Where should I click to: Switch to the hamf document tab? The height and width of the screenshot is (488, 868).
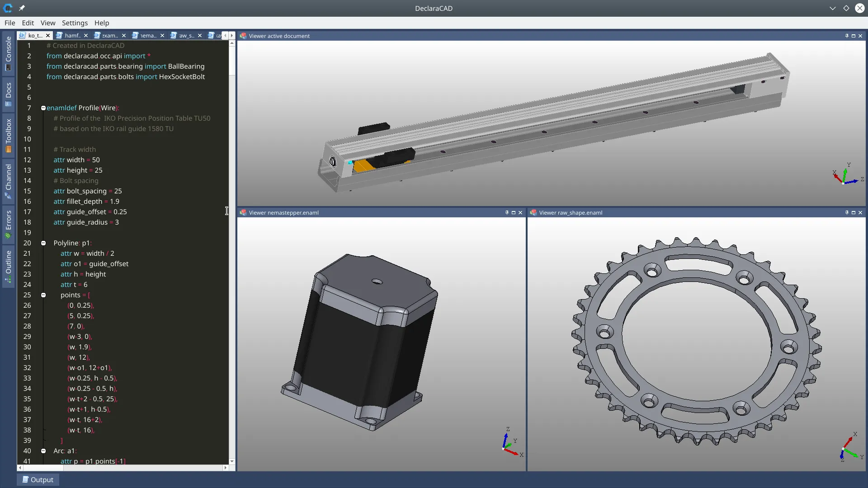pyautogui.click(x=71, y=35)
